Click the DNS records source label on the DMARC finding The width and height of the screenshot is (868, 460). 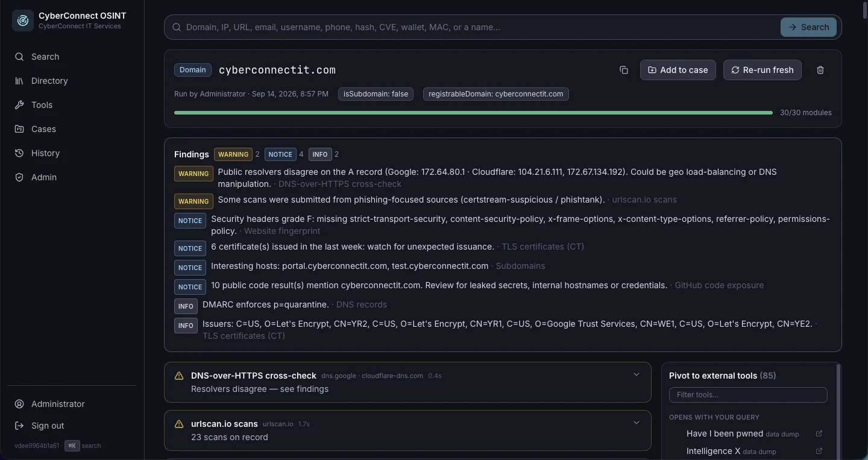[x=362, y=304]
